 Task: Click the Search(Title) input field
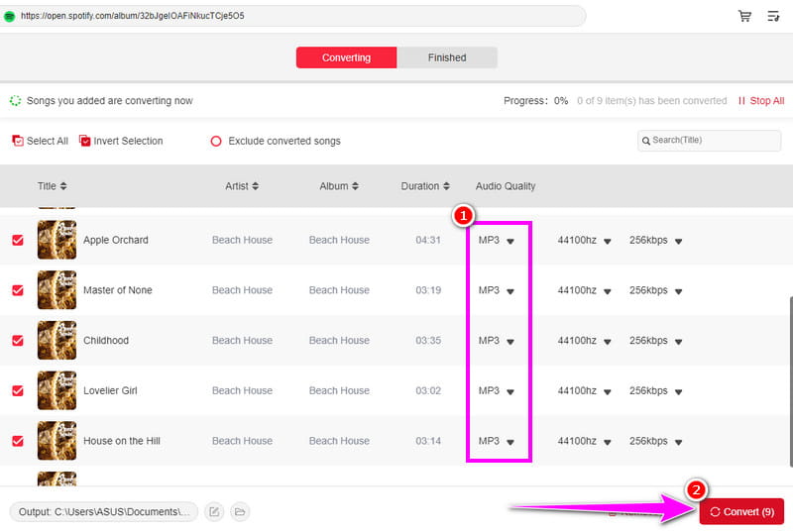(x=709, y=141)
